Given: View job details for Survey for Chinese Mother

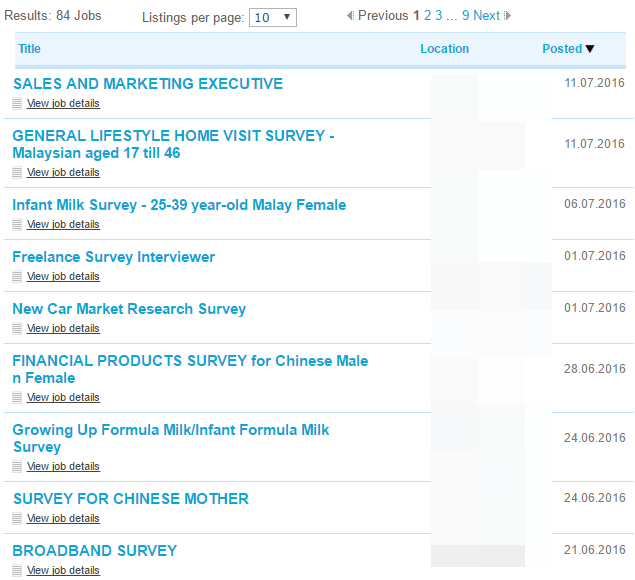Looking at the screenshot, I should coord(63,518).
